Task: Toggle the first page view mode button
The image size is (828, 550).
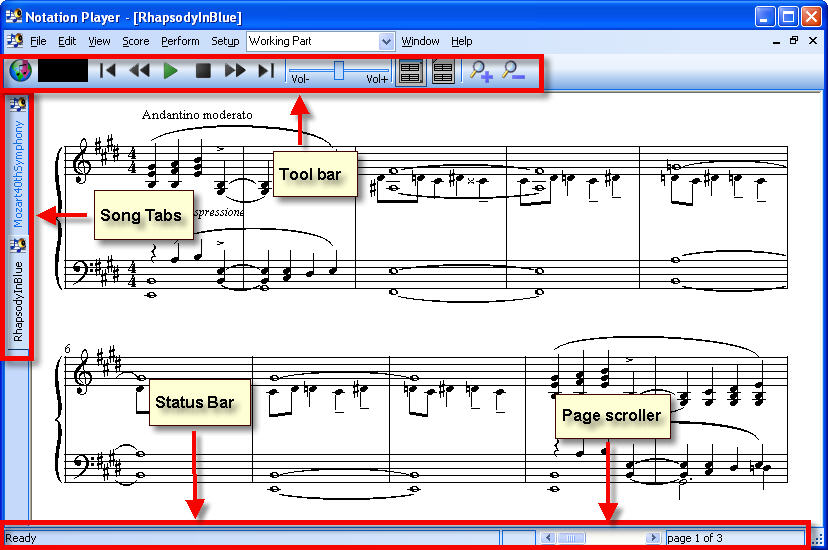Action: click(x=409, y=71)
